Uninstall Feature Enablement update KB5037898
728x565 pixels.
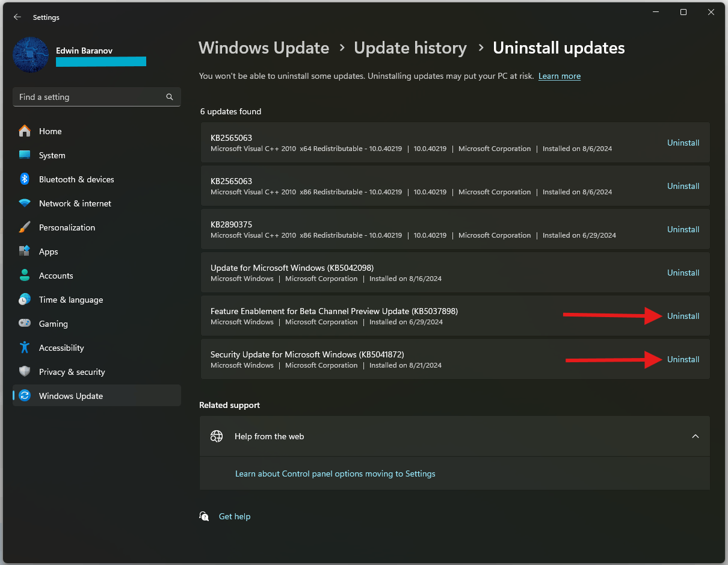click(683, 316)
